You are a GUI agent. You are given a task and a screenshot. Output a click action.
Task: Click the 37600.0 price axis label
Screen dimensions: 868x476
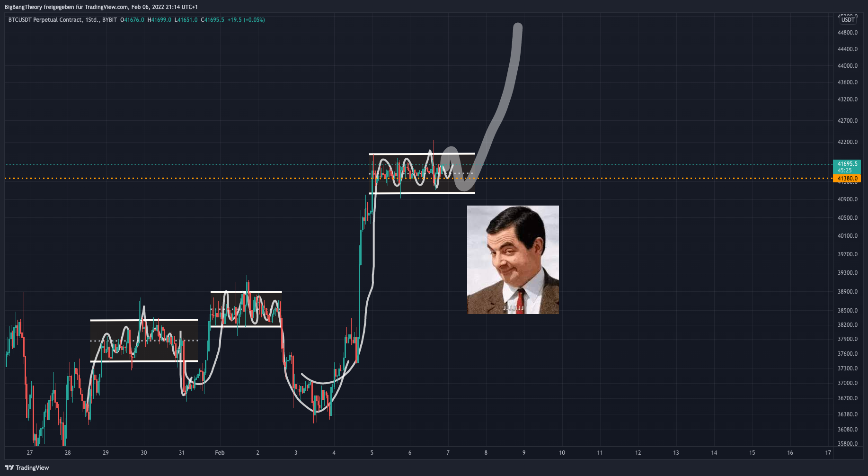pos(848,354)
